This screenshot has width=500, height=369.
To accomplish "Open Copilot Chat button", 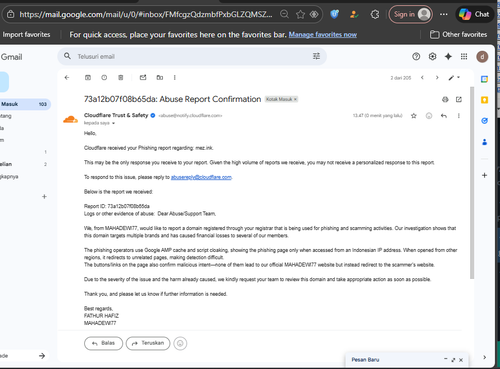I will pos(474,14).
